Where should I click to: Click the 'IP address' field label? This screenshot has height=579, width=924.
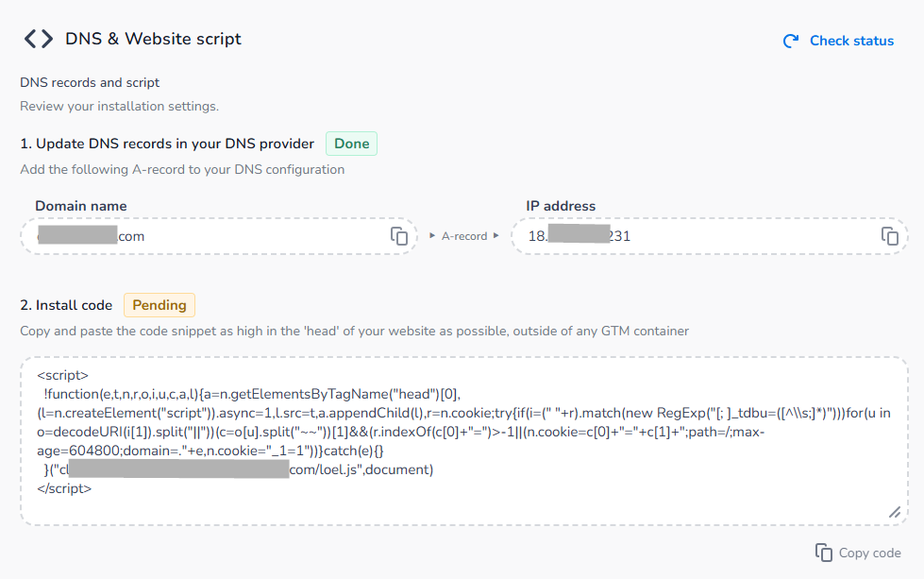(x=561, y=206)
